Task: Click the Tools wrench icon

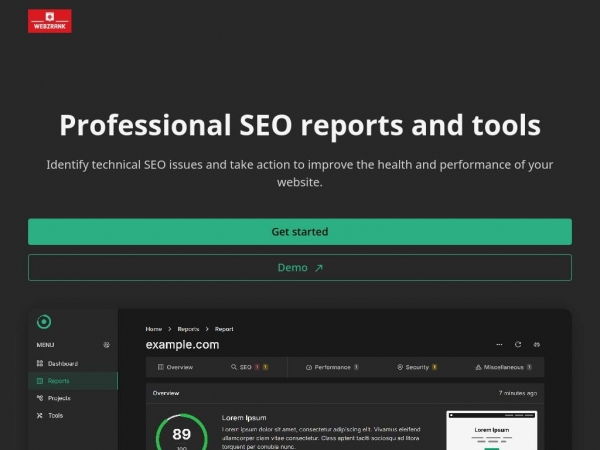Action: coord(40,415)
